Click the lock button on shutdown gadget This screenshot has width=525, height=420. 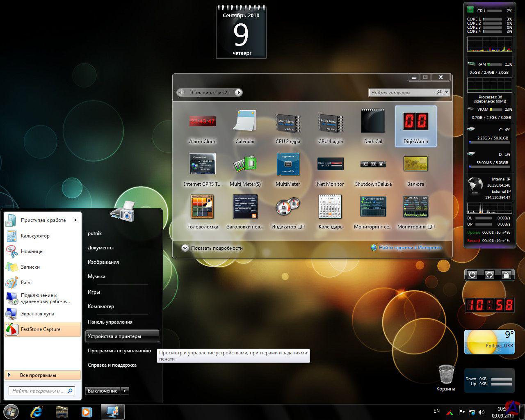coord(506,275)
